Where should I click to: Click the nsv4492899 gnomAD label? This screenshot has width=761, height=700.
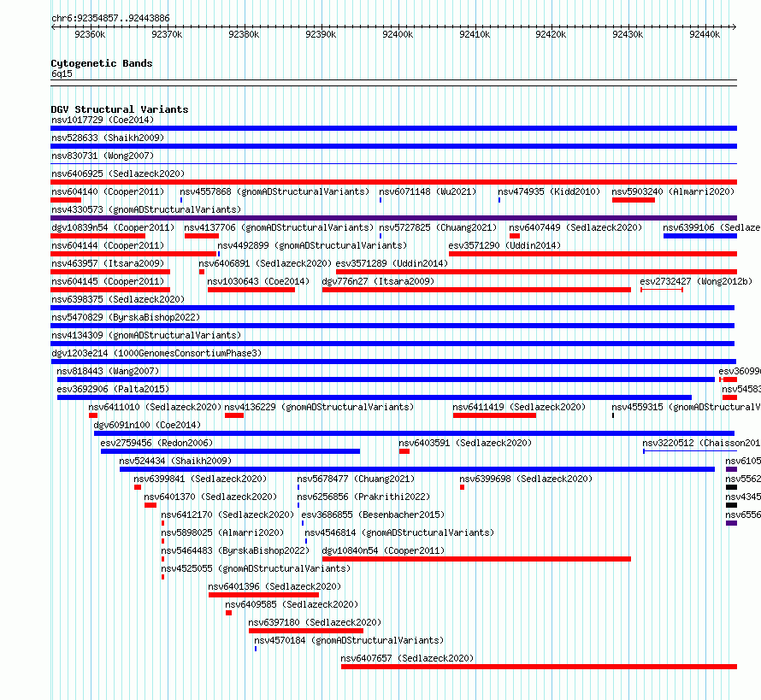click(x=312, y=245)
